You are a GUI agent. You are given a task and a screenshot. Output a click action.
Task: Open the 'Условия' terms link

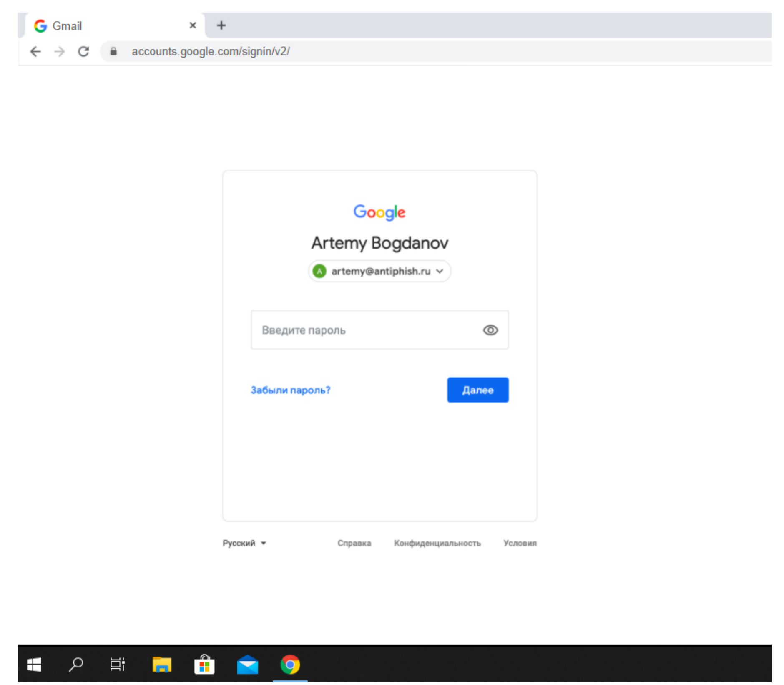[x=520, y=543]
